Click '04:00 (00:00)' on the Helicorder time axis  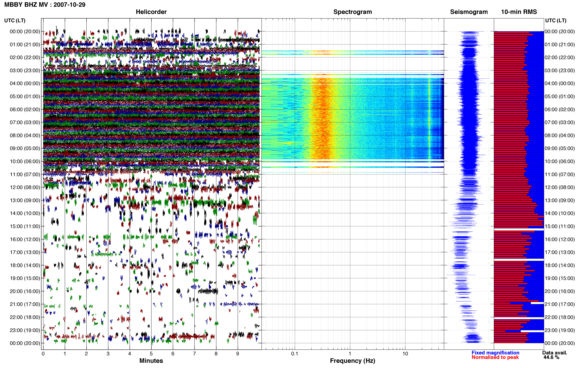coord(25,83)
